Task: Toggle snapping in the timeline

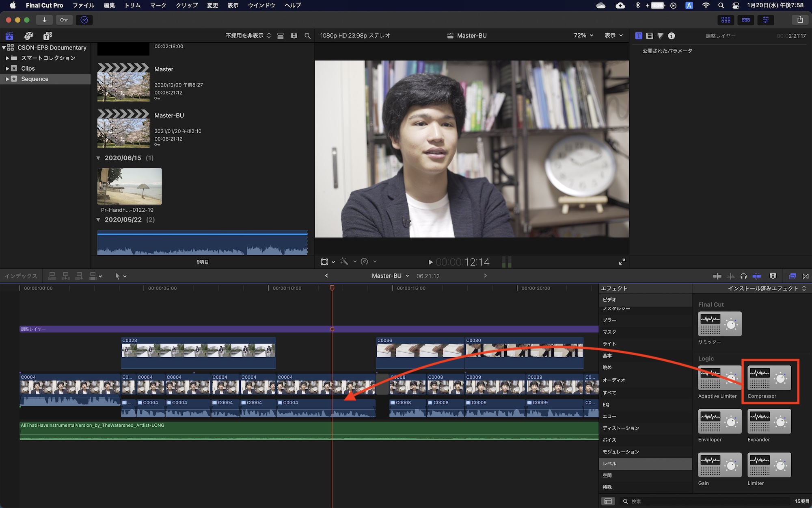Action: pyautogui.click(x=756, y=276)
